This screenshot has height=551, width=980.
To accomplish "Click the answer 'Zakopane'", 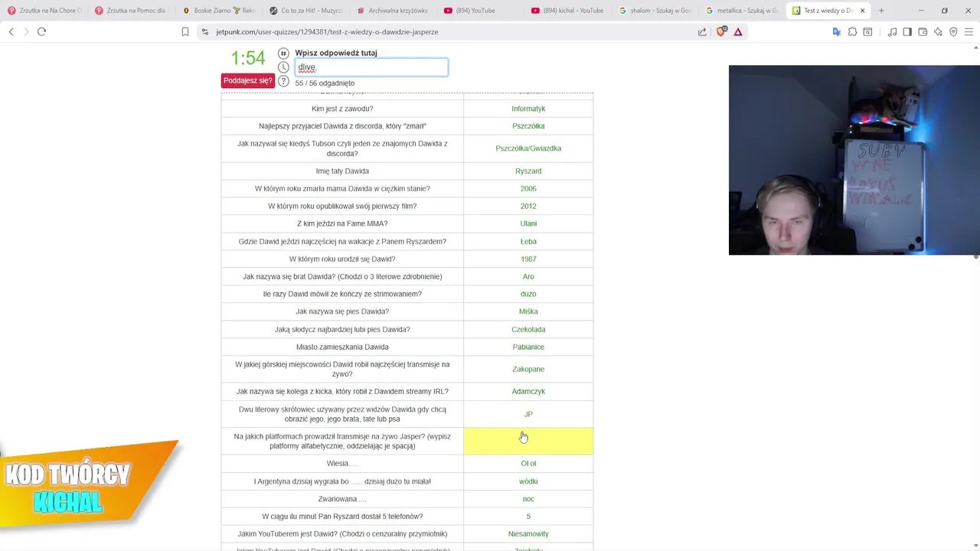I will coord(528,369).
